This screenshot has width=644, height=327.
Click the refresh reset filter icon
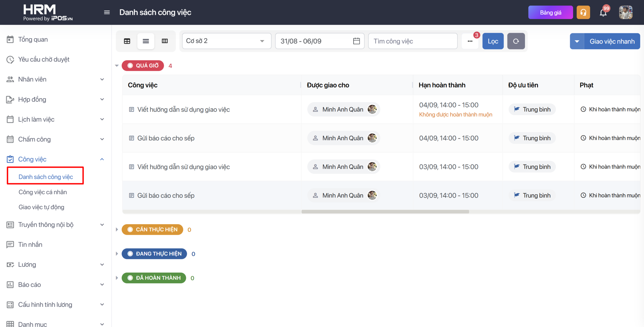point(516,41)
